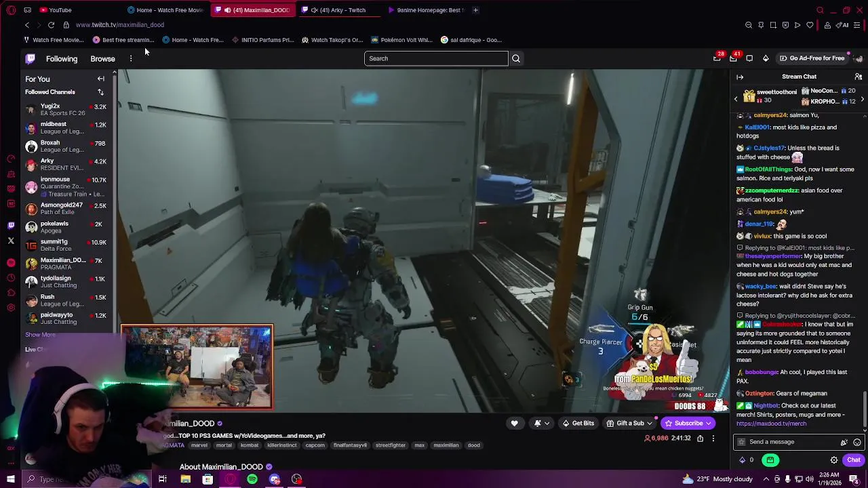Show previous gift leaderboard entry
This screenshot has height=488, width=868.
tap(736, 100)
